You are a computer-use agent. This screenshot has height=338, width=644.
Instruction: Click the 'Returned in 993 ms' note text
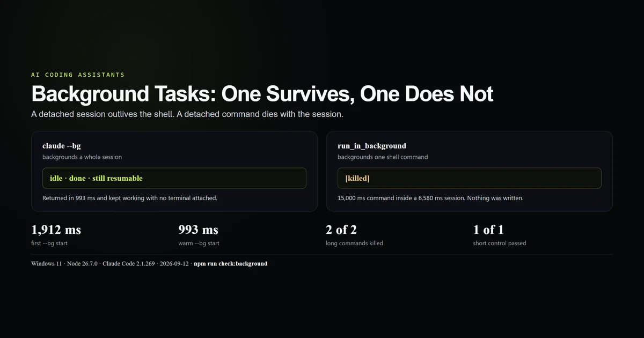(x=130, y=198)
